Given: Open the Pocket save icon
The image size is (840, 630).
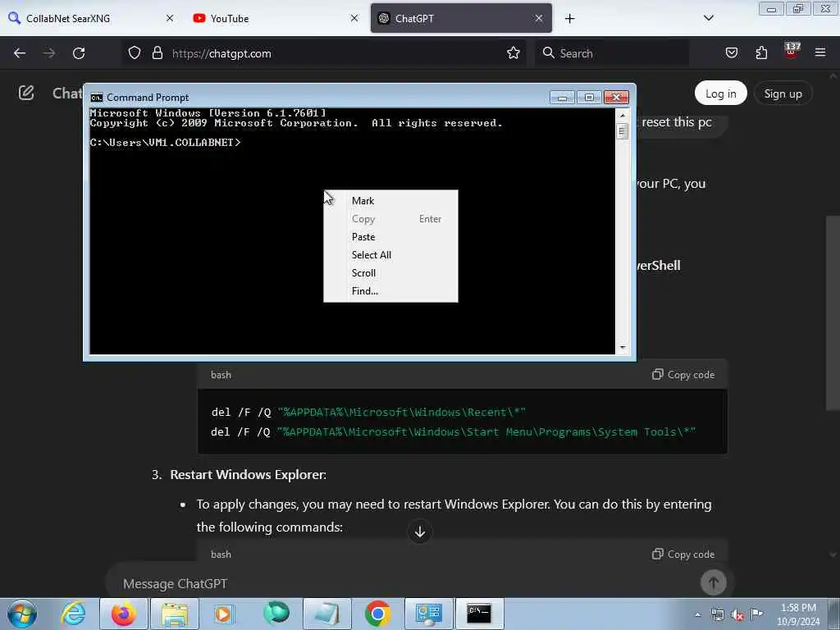Looking at the screenshot, I should coord(732,53).
